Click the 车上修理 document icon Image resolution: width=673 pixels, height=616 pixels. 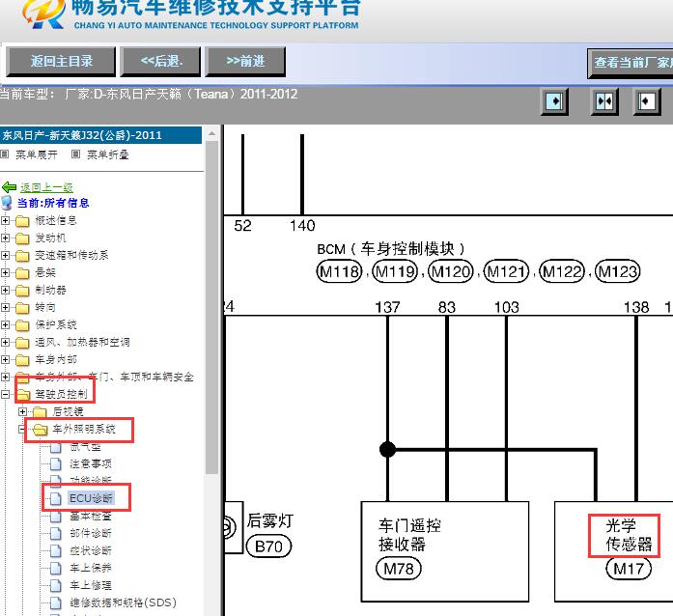coord(56,585)
